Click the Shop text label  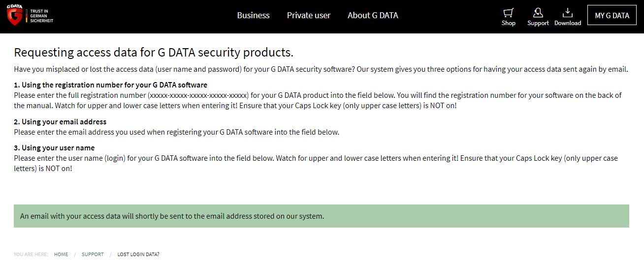[509, 23]
